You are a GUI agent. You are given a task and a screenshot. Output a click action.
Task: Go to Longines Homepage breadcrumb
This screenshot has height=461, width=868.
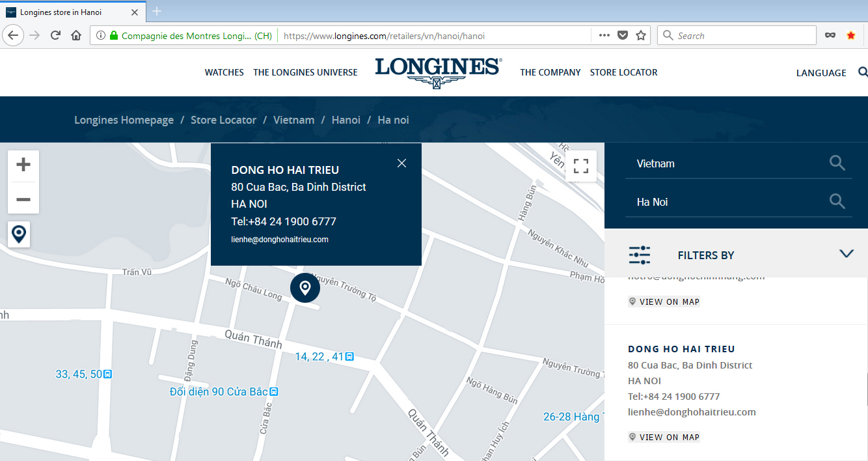pos(124,120)
